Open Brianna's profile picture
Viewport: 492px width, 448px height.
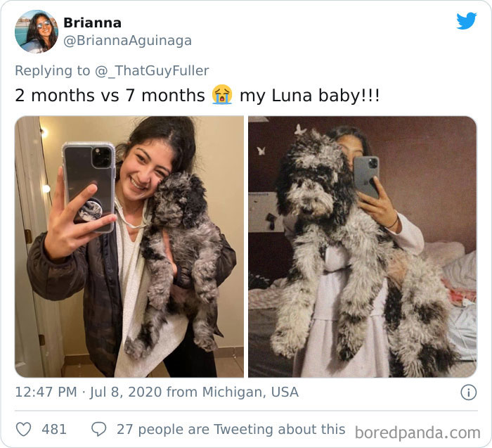(37, 32)
